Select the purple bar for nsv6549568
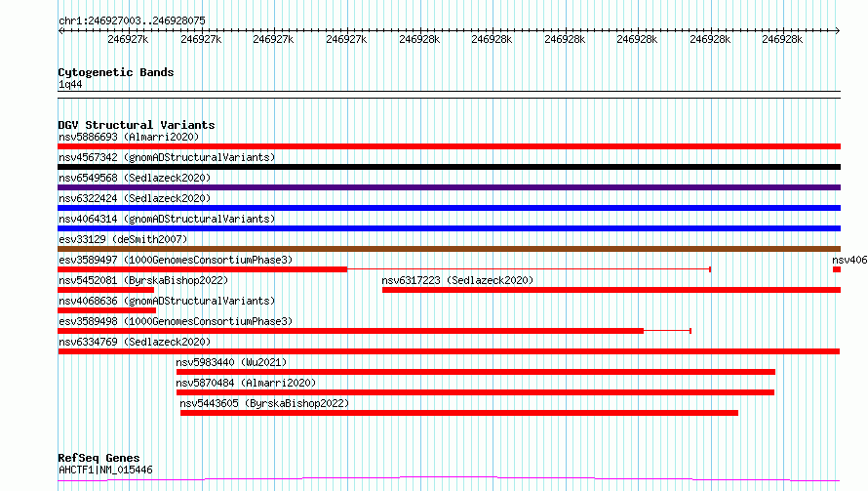The height and width of the screenshot is (491, 868). 449,187
